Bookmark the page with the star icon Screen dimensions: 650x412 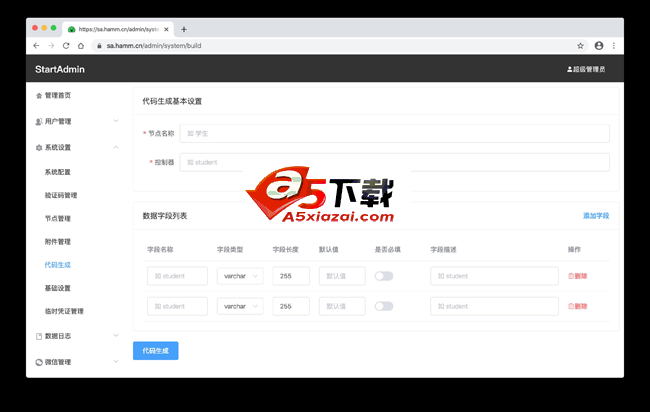coord(580,46)
